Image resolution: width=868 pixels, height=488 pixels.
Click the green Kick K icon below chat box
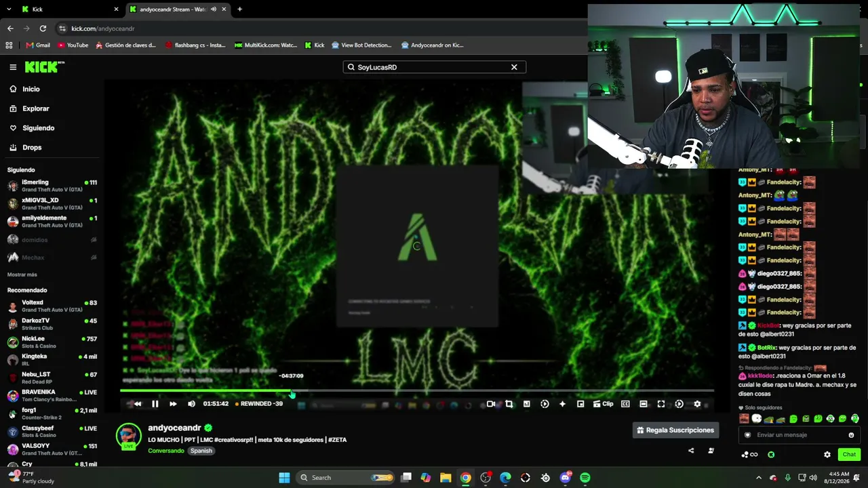[771, 455]
